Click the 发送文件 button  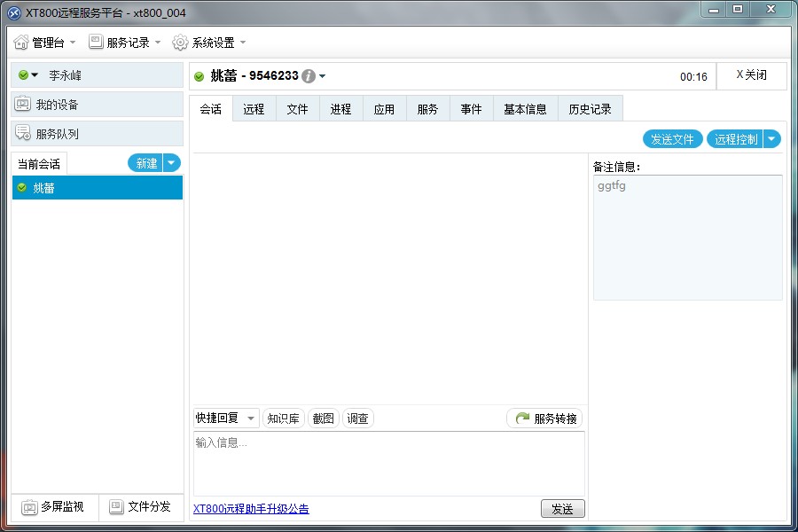pyautogui.click(x=673, y=139)
